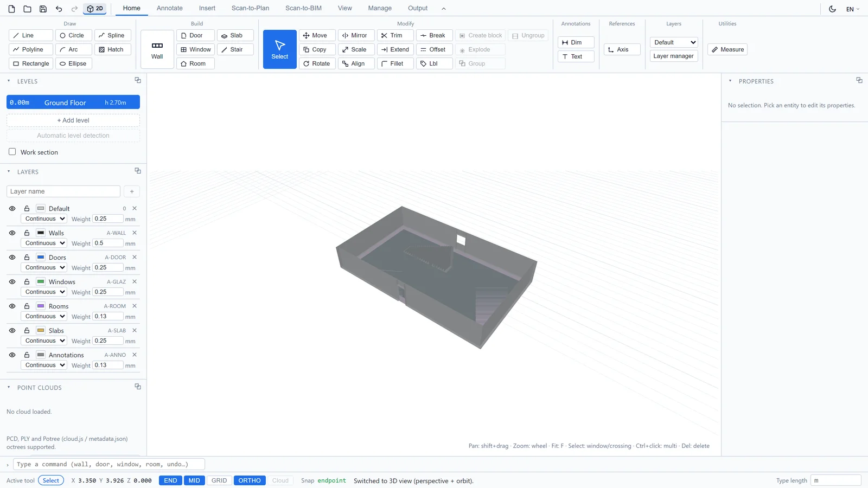868x488 pixels.
Task: Toggle visibility of the Windows layer
Action: (12, 281)
